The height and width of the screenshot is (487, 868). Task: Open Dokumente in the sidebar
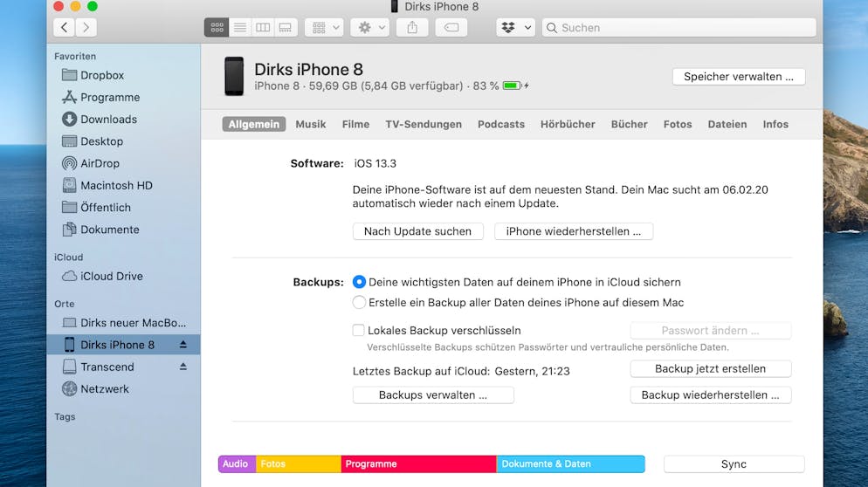point(123,230)
